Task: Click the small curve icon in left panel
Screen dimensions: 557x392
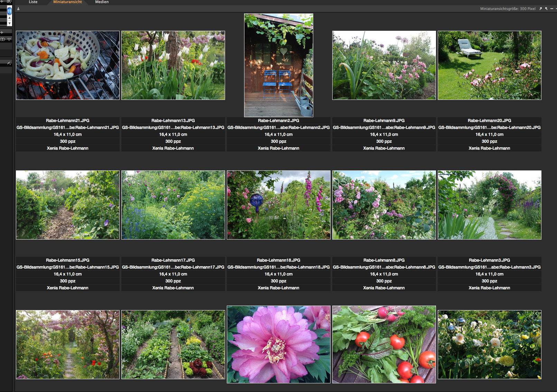Action: 9,63
